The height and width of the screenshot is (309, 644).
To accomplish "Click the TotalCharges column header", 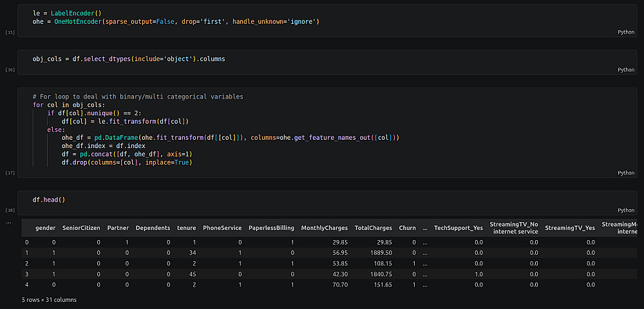I will coord(373,228).
